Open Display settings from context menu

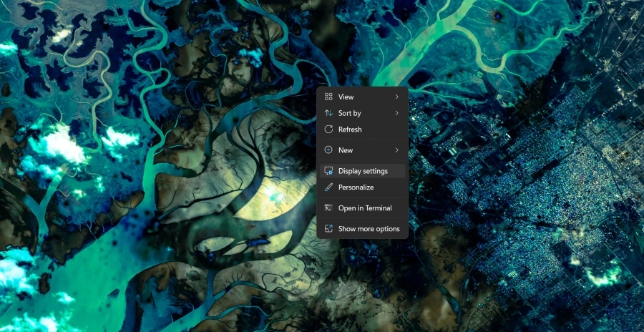pos(362,171)
